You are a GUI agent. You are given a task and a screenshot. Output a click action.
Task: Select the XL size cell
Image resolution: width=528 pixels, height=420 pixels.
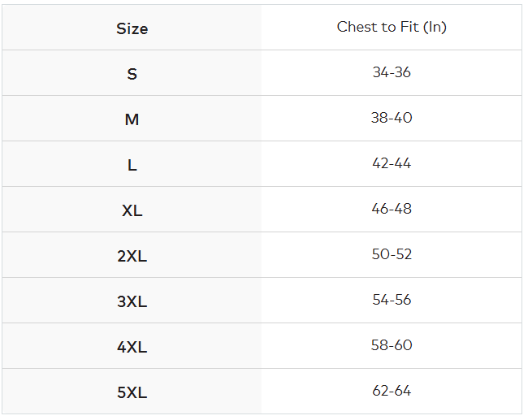(132, 210)
